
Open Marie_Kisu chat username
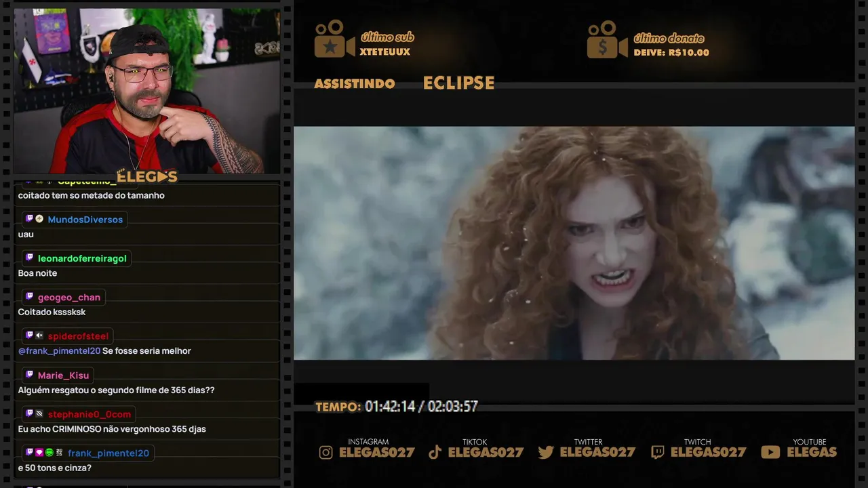[x=63, y=375]
